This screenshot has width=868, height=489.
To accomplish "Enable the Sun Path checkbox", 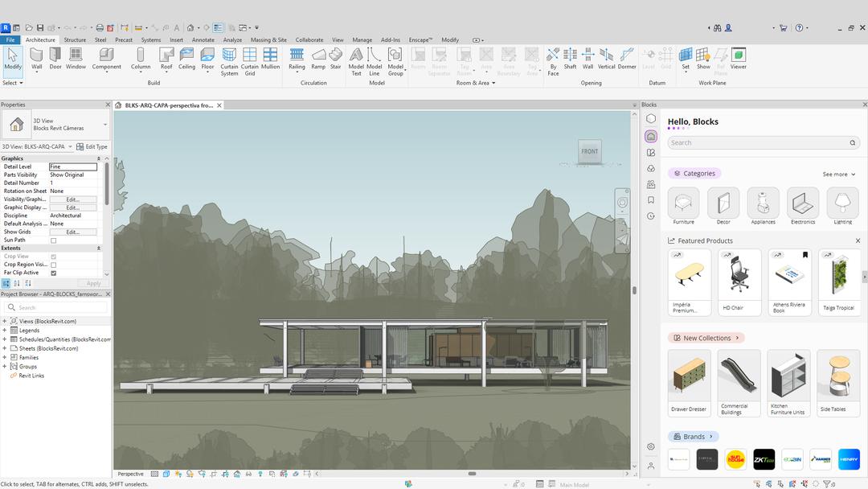I will click(54, 240).
